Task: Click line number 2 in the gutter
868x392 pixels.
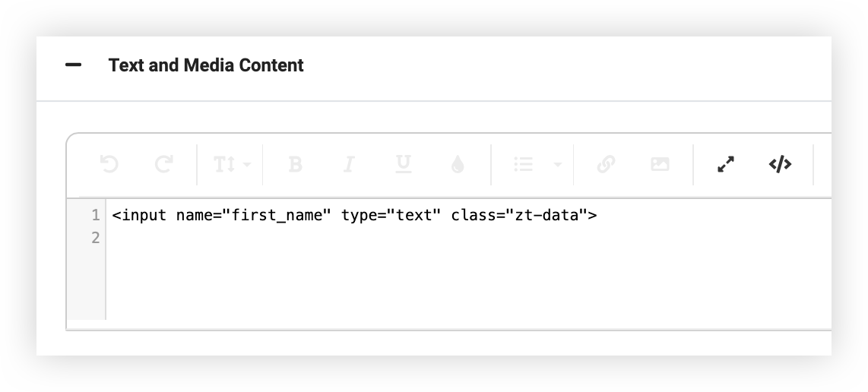Action: (95, 239)
